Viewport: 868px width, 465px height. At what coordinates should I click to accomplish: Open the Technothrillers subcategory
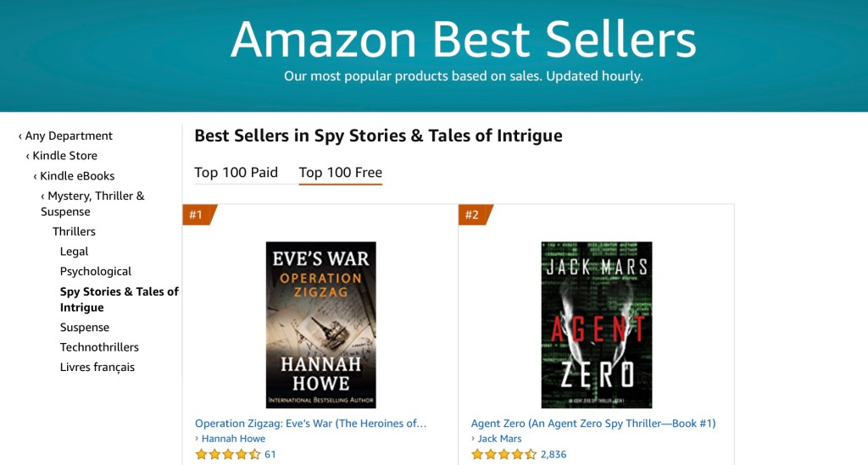pos(98,347)
